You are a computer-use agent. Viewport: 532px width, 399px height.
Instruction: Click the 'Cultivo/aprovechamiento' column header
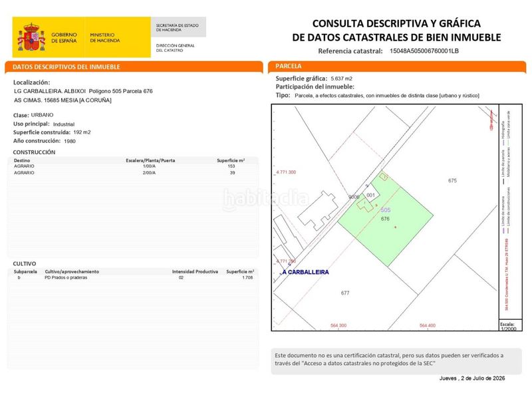click(x=72, y=272)
